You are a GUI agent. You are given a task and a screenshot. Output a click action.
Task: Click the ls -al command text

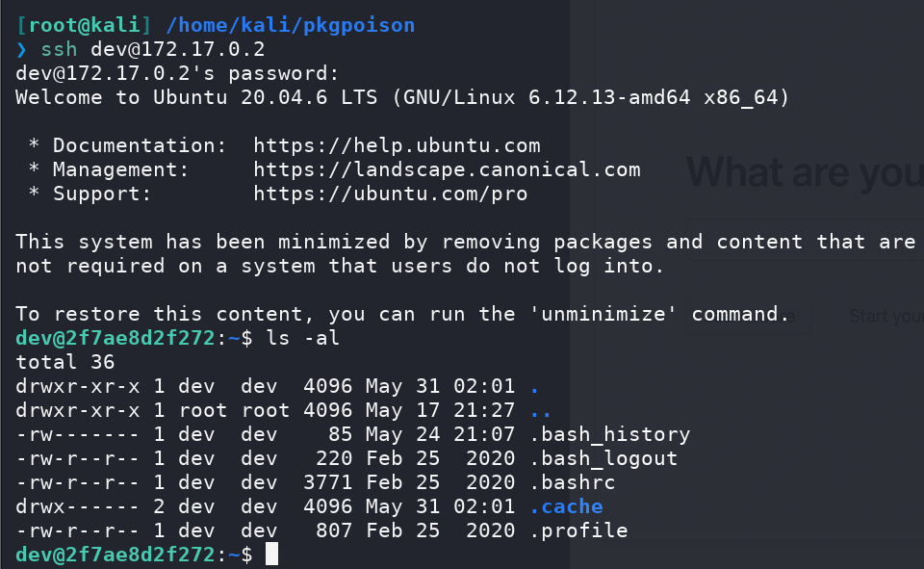(x=303, y=339)
